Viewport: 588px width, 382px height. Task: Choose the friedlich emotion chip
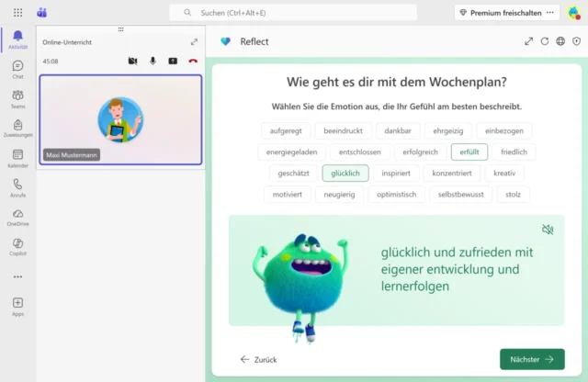coord(514,152)
